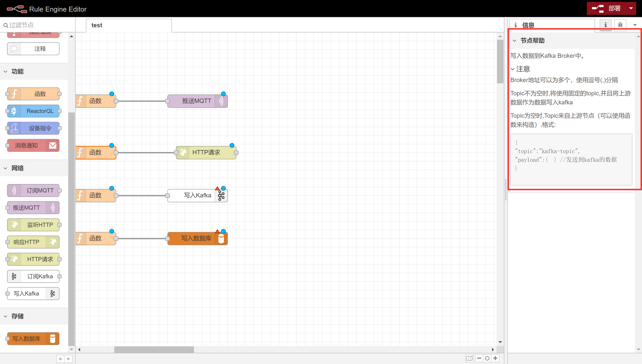Viewport: 642px width, 364px height.
Task: Toggle the navigator map view icon
Action: 469,358
